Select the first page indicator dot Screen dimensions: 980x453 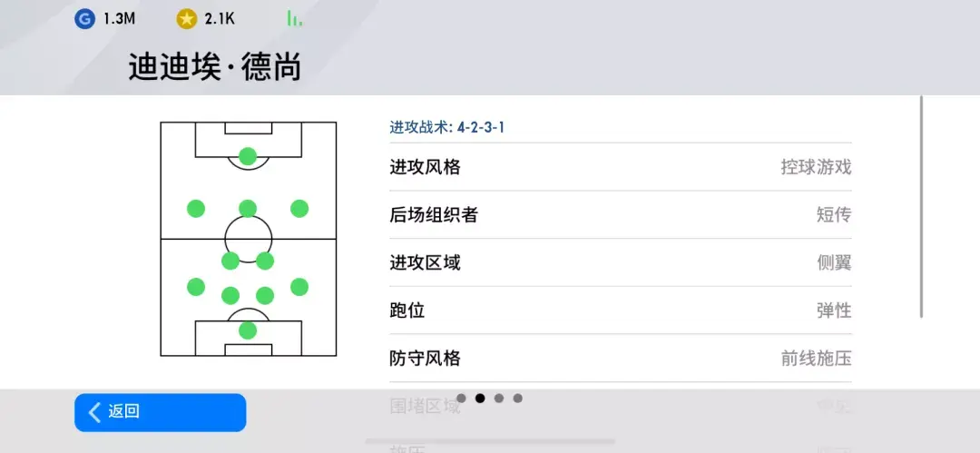(461, 398)
